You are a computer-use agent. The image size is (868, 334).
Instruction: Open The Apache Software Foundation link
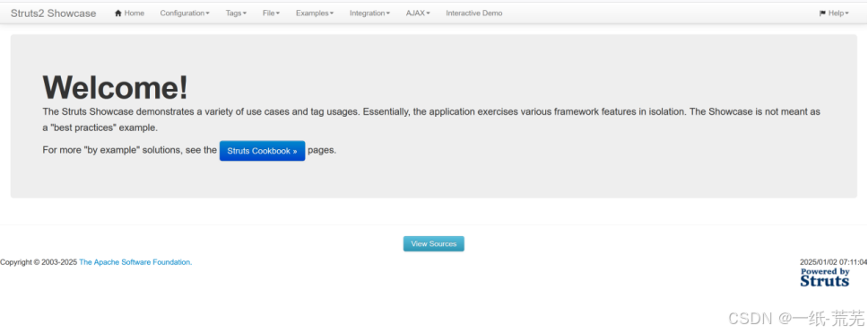click(135, 262)
